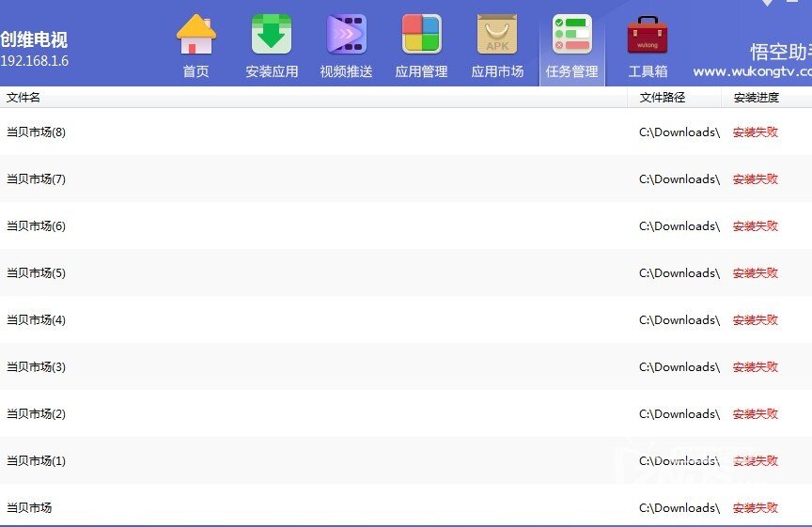Click 安装失败 status for 当贝市场(6)
812x527 pixels.
(756, 226)
